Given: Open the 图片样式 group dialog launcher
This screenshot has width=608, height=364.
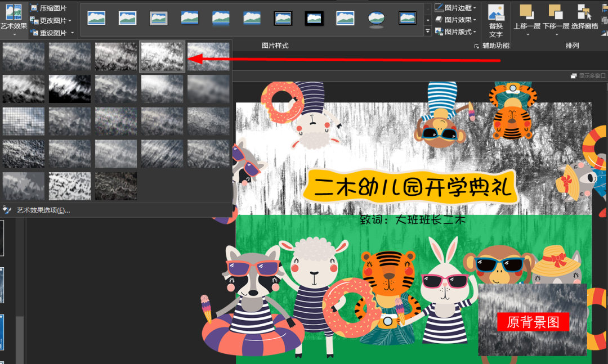Looking at the screenshot, I should pos(477,46).
